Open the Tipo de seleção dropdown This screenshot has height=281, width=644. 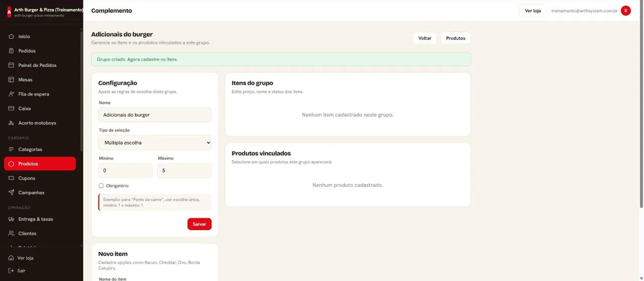point(155,143)
